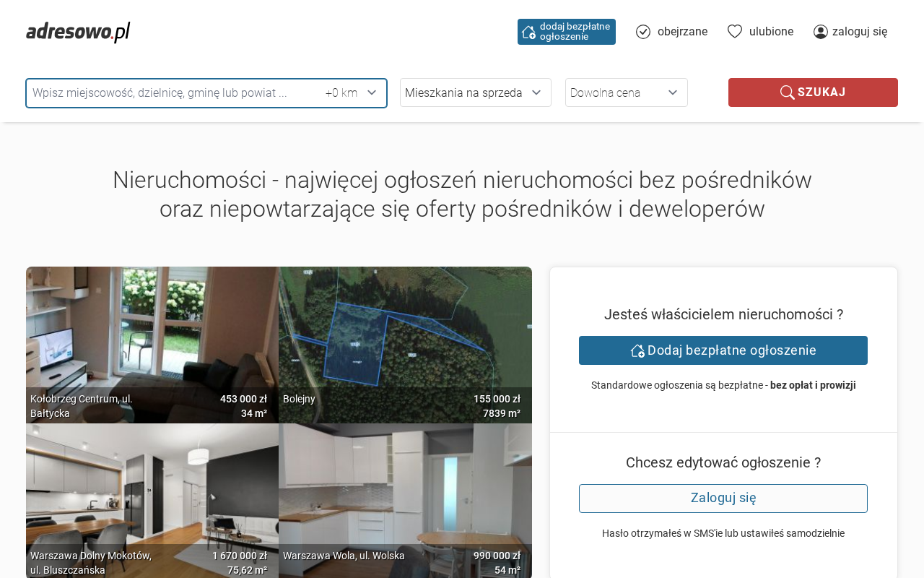
Task: Open the Mieszkania na sprzedaż category dropdown
Action: (x=475, y=92)
